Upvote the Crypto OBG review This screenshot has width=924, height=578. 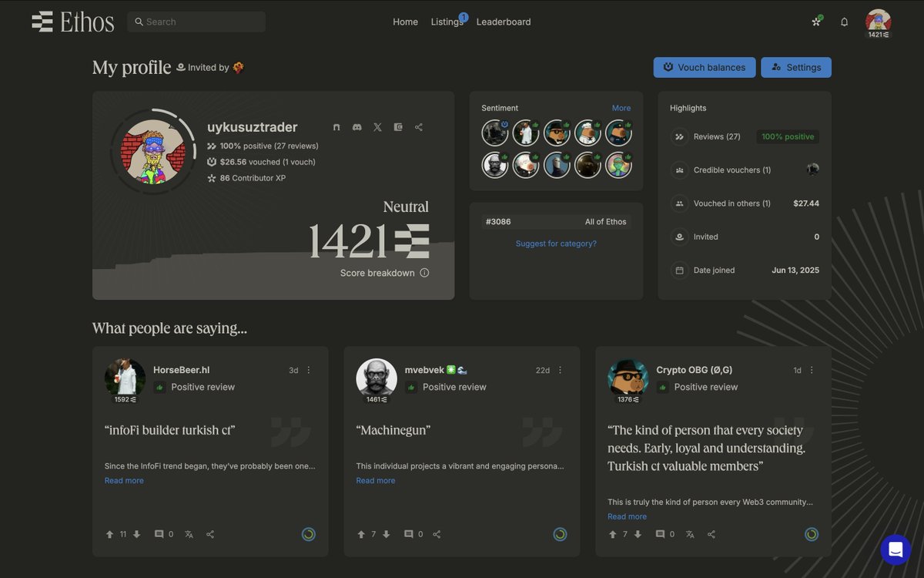(x=613, y=534)
